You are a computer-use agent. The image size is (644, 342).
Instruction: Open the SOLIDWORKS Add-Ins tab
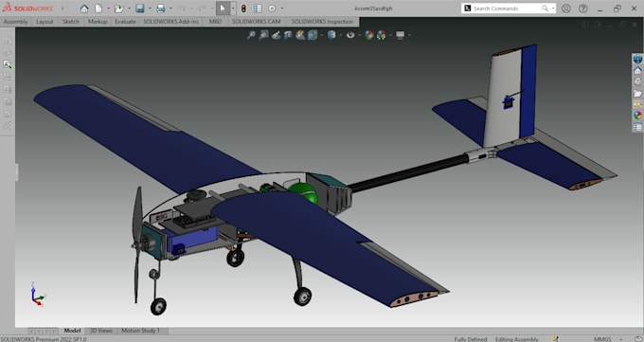170,22
